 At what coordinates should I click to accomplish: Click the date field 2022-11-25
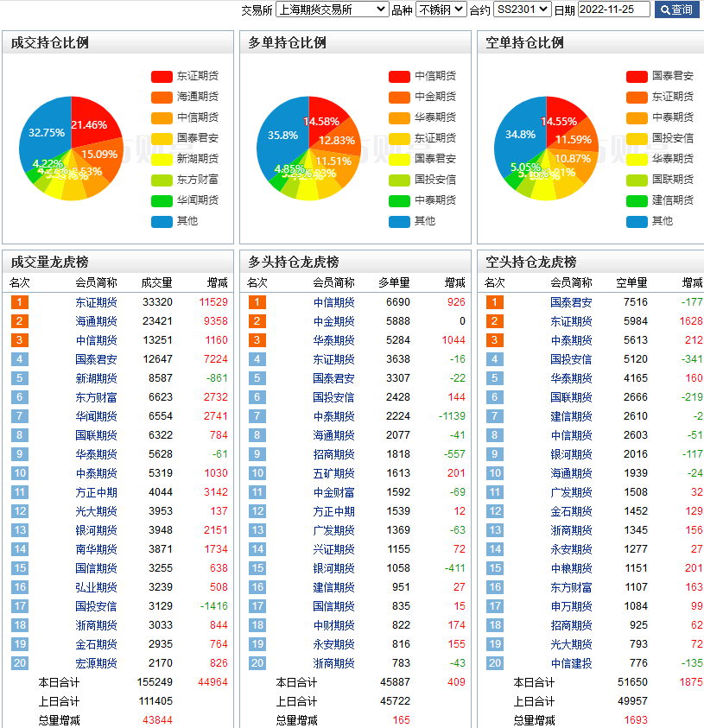pos(613,9)
